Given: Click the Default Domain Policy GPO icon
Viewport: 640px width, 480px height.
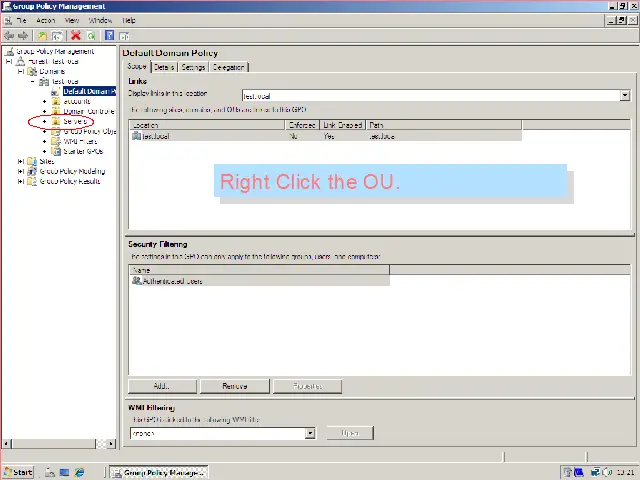Looking at the screenshot, I should [x=56, y=92].
